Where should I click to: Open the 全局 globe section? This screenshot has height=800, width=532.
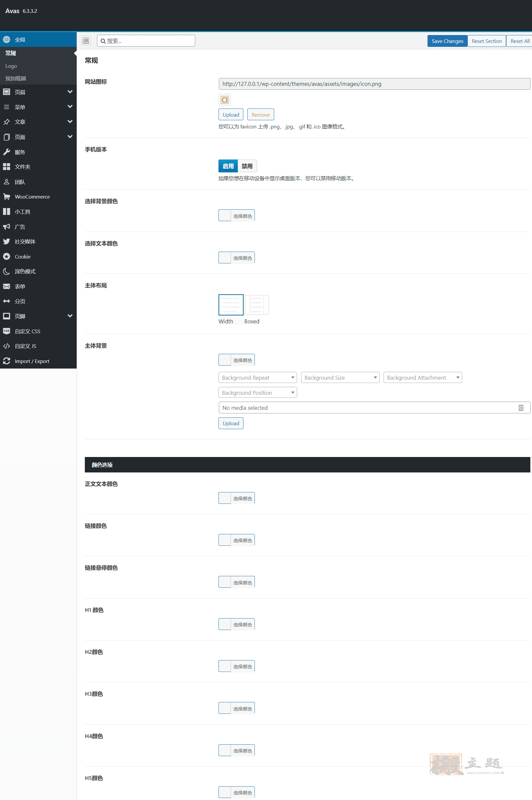(x=38, y=40)
